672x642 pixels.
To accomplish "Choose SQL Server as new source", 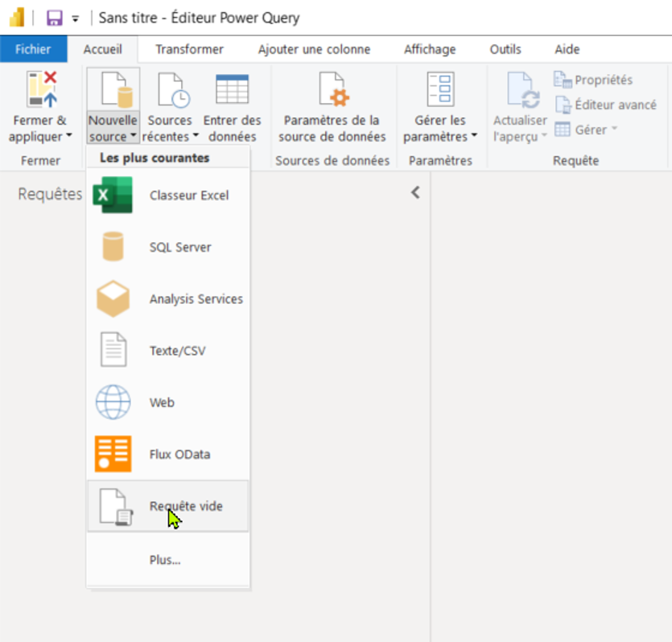I will coord(168,247).
